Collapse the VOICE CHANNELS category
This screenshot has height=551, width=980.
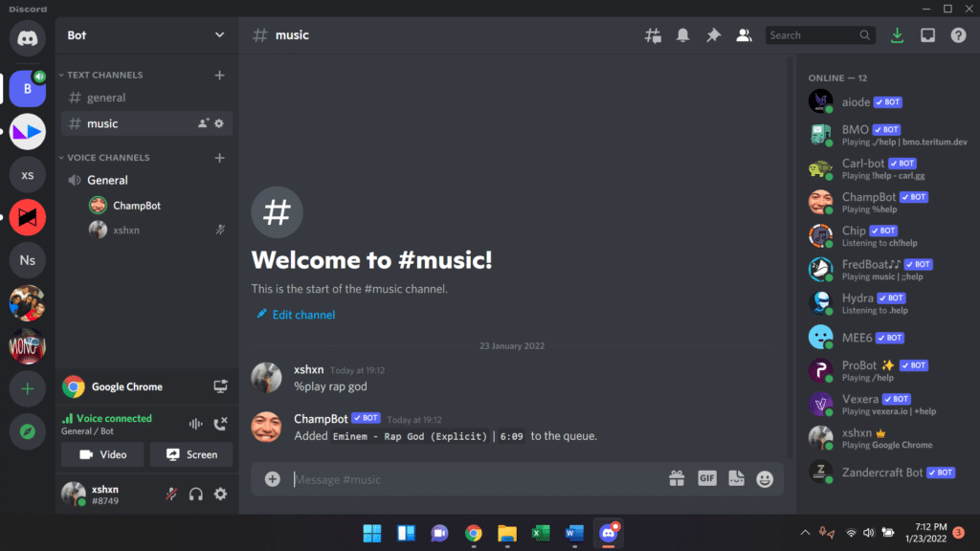click(x=107, y=157)
